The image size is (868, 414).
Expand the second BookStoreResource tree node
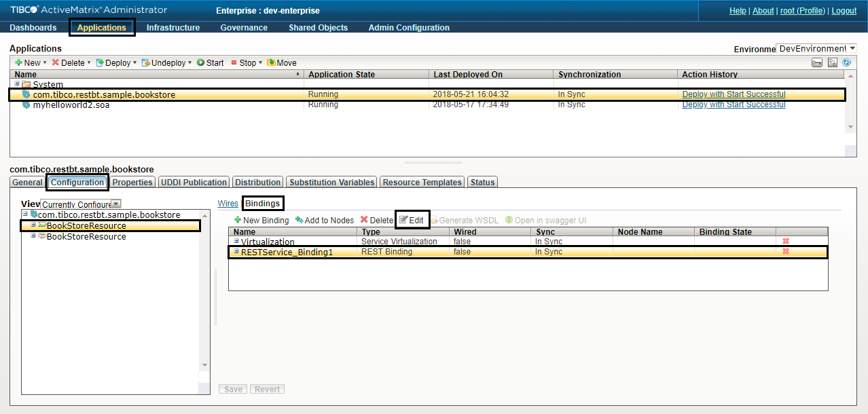[33, 236]
